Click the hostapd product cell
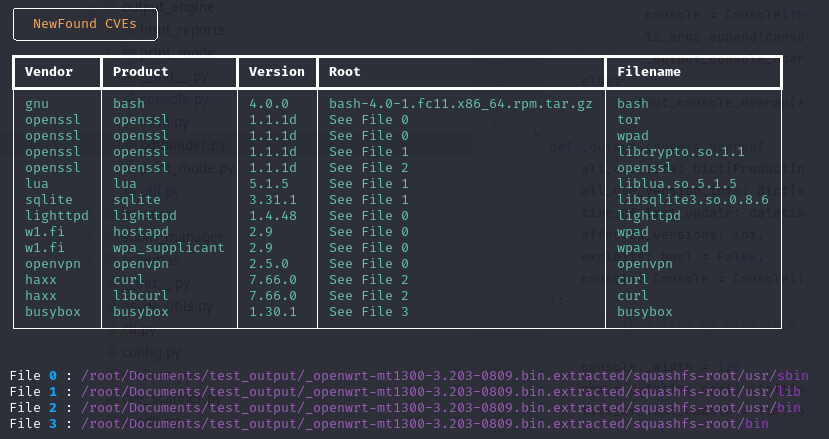The image size is (829, 439). coord(141,232)
